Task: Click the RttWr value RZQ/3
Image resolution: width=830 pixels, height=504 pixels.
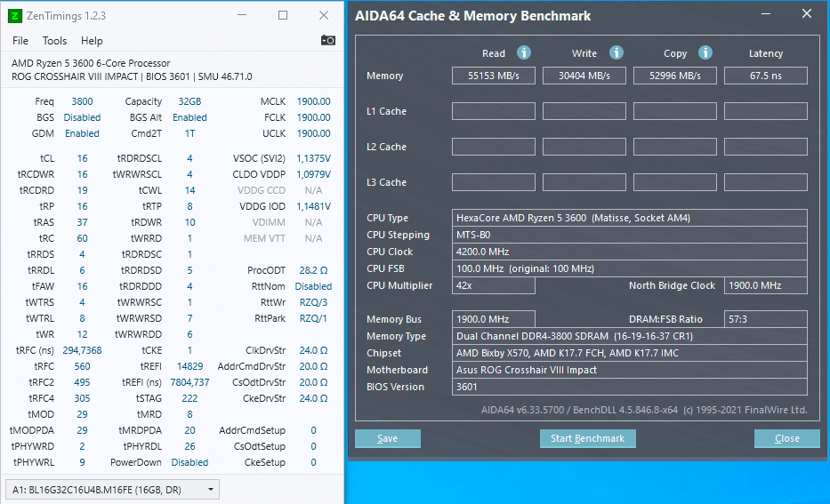Action: pyautogui.click(x=313, y=302)
